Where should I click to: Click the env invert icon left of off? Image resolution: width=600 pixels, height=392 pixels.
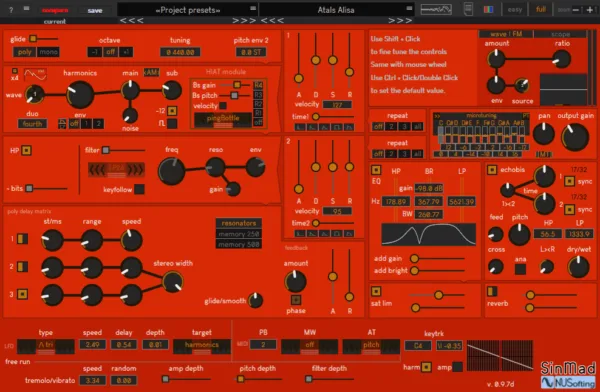[x=62, y=124]
